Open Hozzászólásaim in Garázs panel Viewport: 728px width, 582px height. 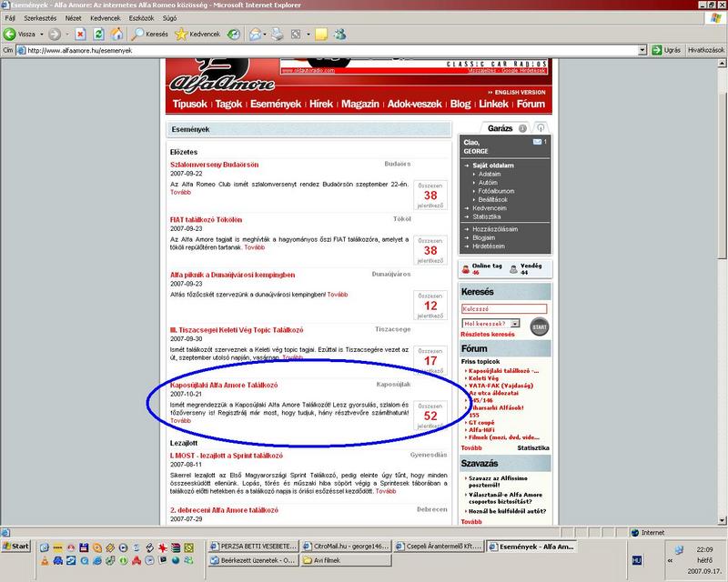click(495, 229)
